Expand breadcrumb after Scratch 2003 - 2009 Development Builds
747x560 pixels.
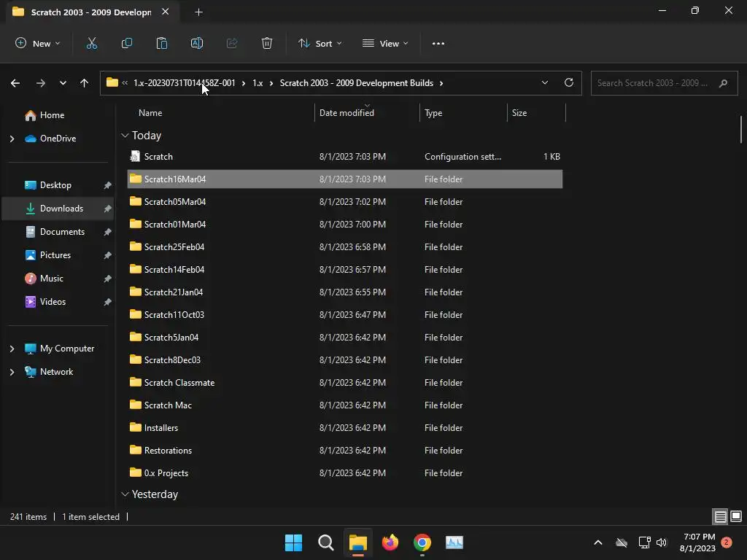pos(441,83)
